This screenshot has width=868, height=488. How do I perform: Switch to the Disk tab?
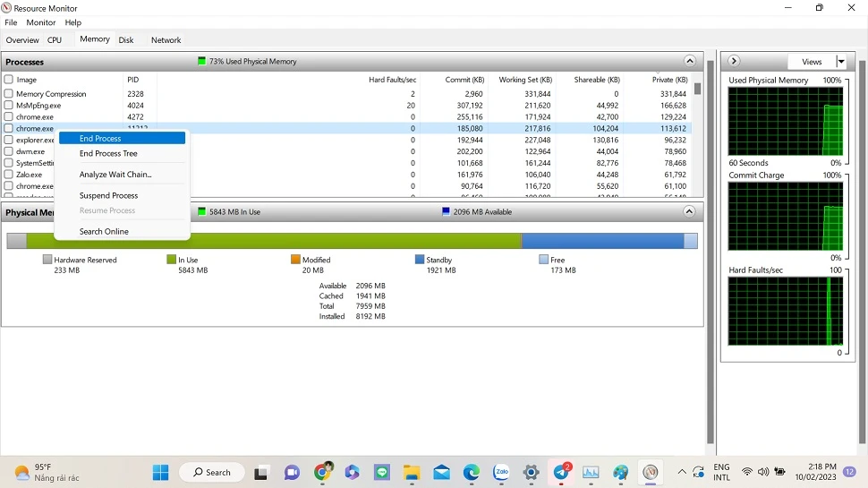pos(126,40)
